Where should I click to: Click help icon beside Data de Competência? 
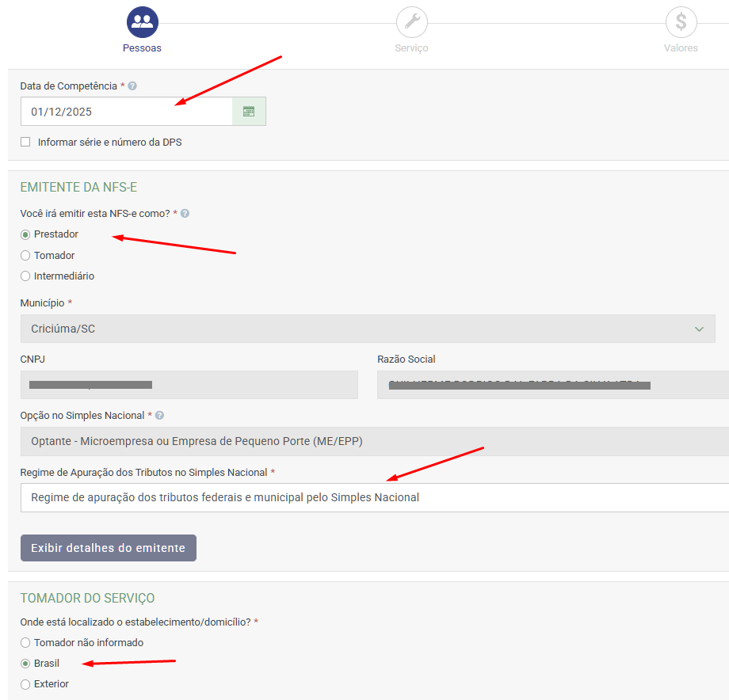pyautogui.click(x=132, y=86)
